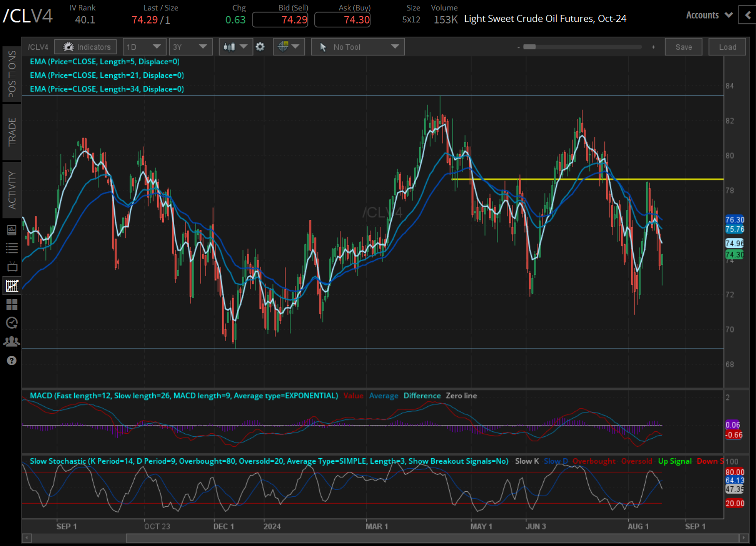Open the TV/live media icon in the sidebar

(x=12, y=266)
